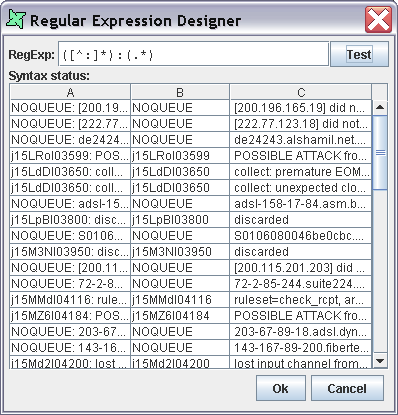This screenshot has width=398, height=415.
Task: Focus the RegExp input field
Action: pyautogui.click(x=193, y=54)
